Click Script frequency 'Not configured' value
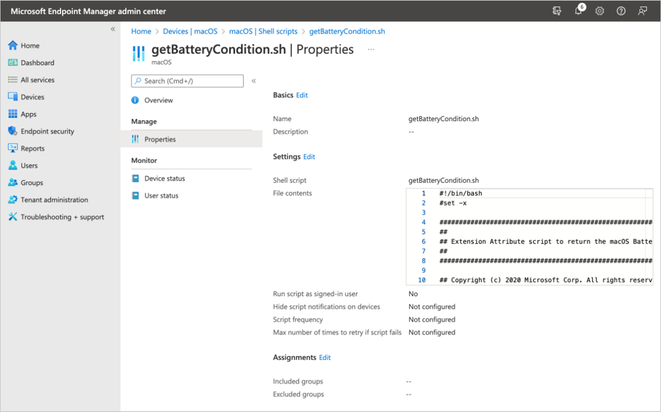This screenshot has width=661, height=412. [x=432, y=320]
